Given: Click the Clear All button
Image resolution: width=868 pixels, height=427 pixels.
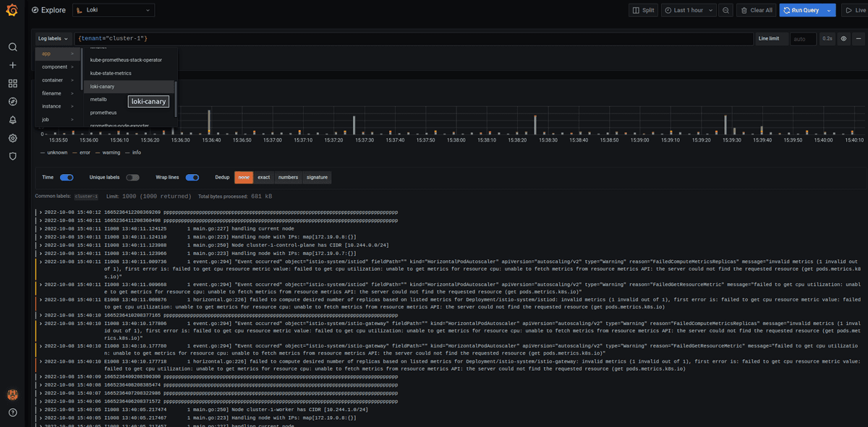Looking at the screenshot, I should click(755, 10).
